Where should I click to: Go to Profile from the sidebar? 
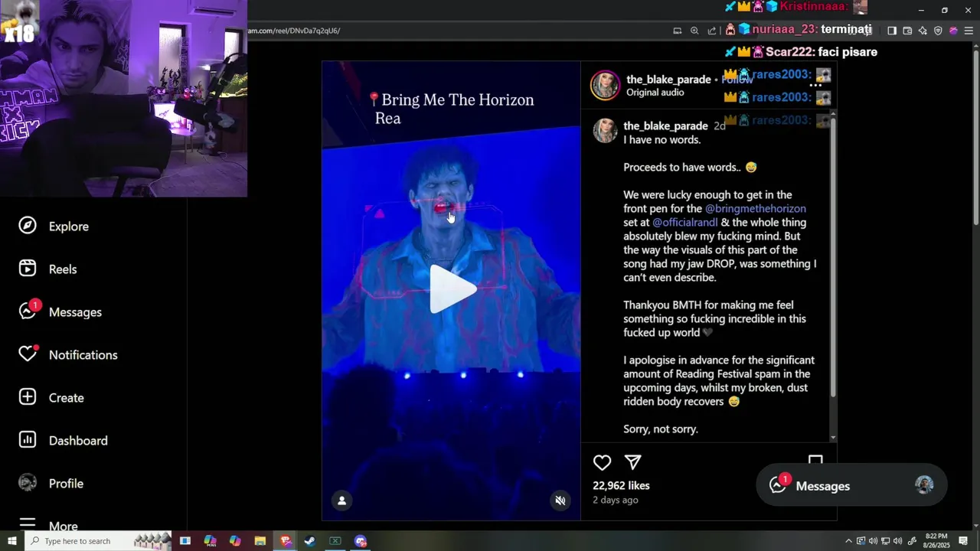(x=51, y=483)
